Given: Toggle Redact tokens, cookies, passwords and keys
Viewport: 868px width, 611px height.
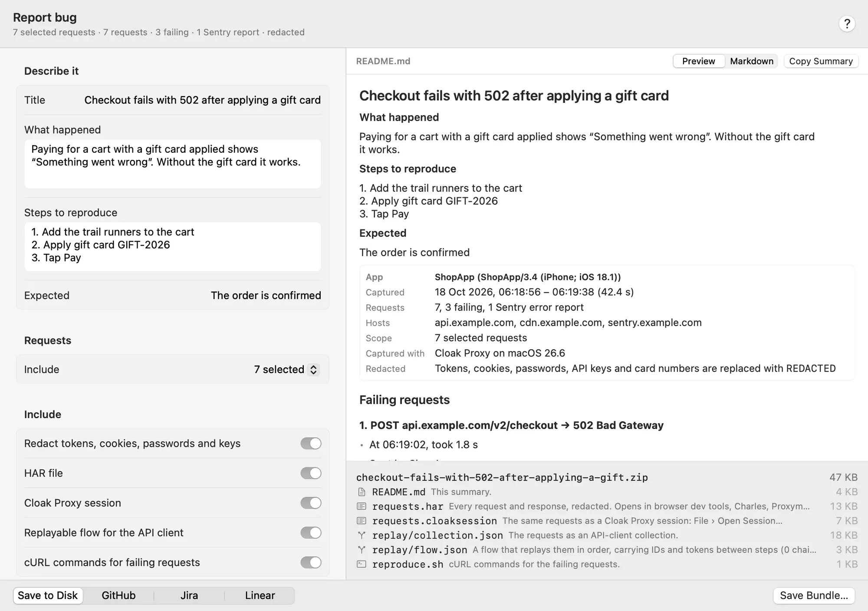Looking at the screenshot, I should (311, 443).
